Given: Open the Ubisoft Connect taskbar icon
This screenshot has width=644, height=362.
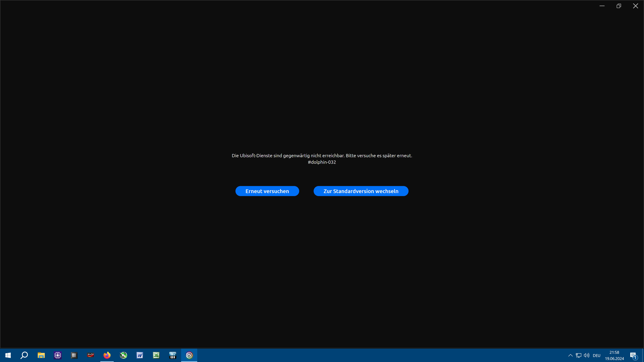Looking at the screenshot, I should pyautogui.click(x=189, y=355).
